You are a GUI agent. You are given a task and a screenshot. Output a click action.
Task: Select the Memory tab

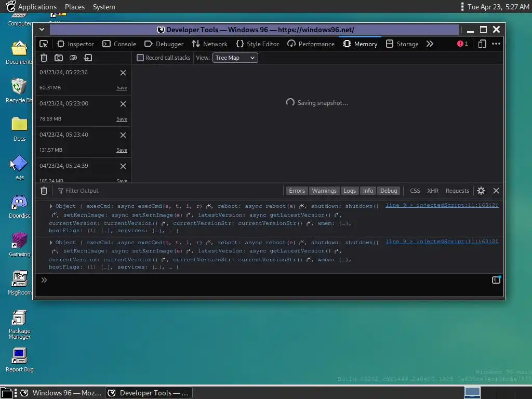[360, 44]
